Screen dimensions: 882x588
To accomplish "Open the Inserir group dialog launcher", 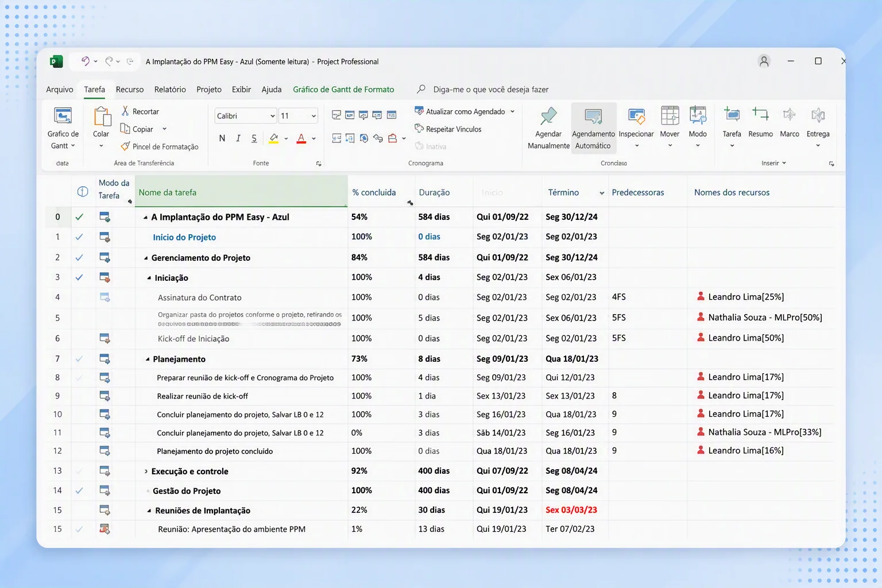I will 831,164.
